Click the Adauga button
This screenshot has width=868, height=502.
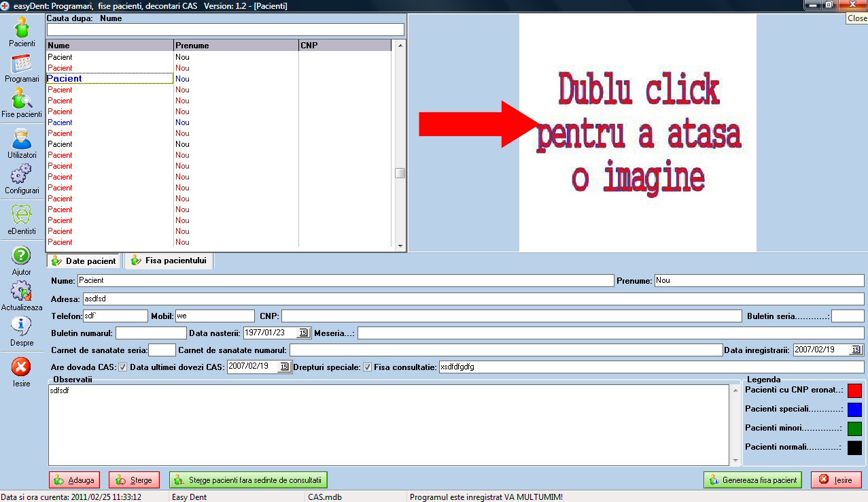pyautogui.click(x=75, y=480)
